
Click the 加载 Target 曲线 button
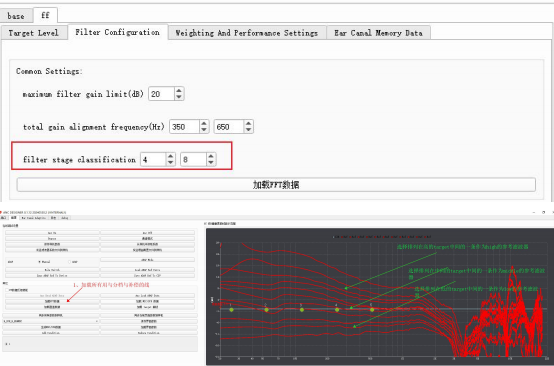coord(147,307)
